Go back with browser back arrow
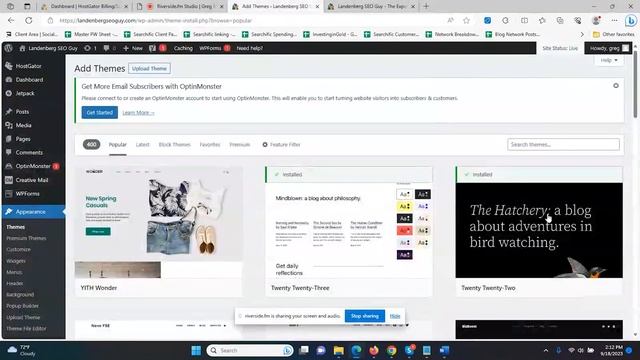This screenshot has width=640, height=360. (x=11, y=20)
